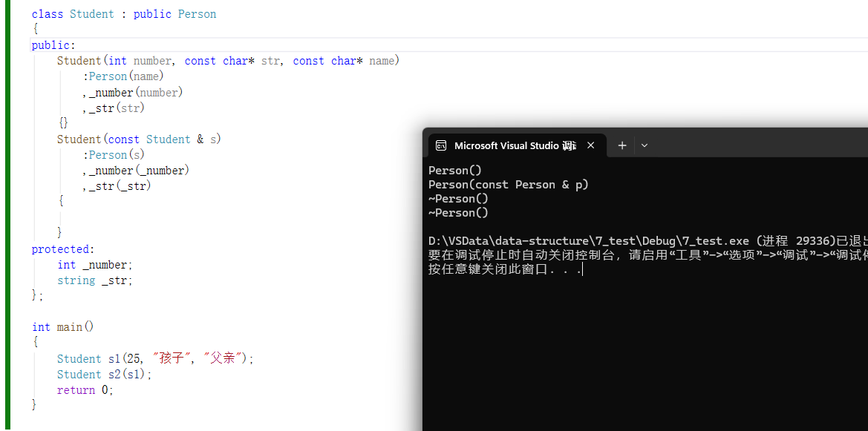Click the second '~Person()' console line
The height and width of the screenshot is (431, 868).
pyautogui.click(x=458, y=213)
